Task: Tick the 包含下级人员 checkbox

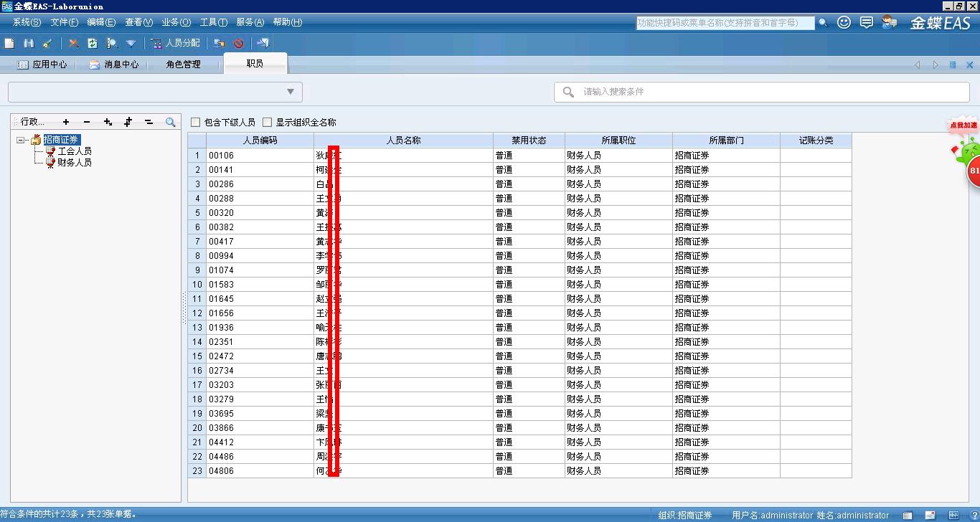Action: [195, 123]
